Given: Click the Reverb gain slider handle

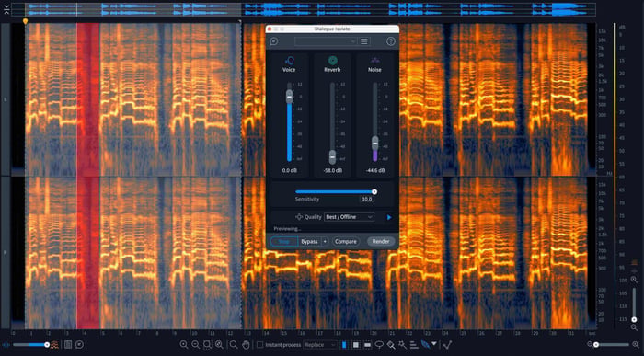Looking at the screenshot, I should (332, 157).
